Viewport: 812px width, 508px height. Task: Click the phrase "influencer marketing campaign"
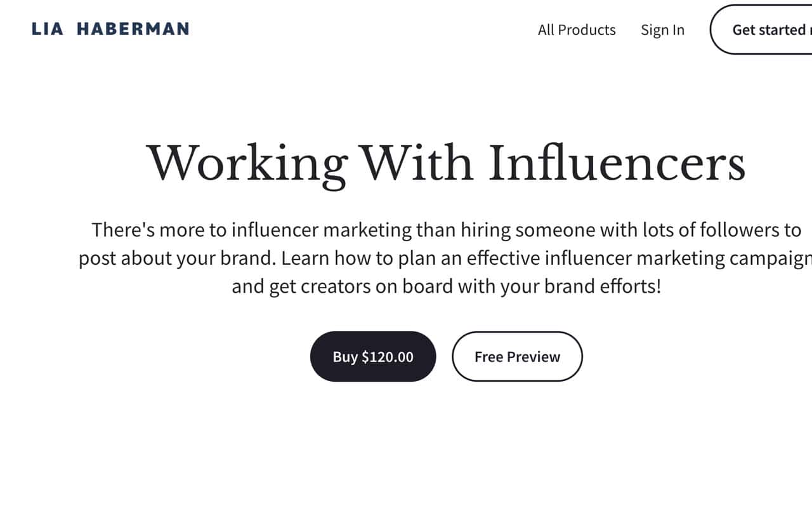(x=678, y=258)
